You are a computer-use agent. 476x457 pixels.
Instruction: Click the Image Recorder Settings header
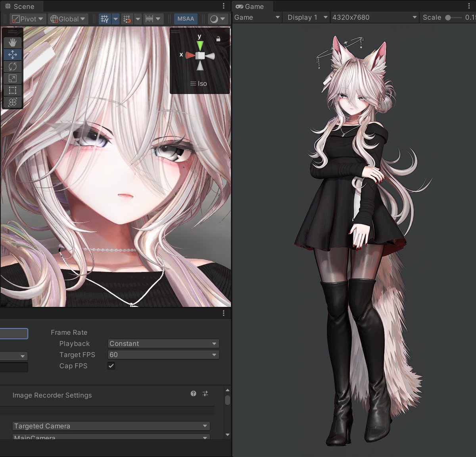(52, 395)
